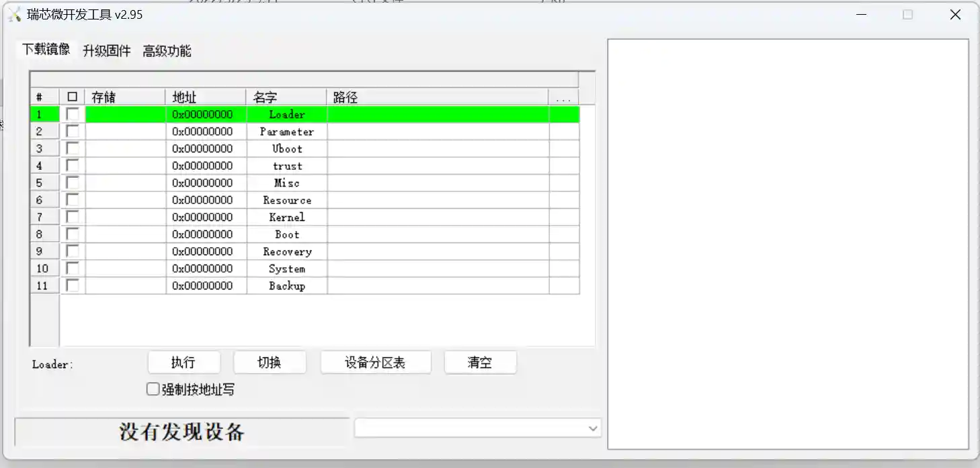Toggle the Uboot row checkbox
Viewport: 980px width, 468px height.
click(x=73, y=148)
